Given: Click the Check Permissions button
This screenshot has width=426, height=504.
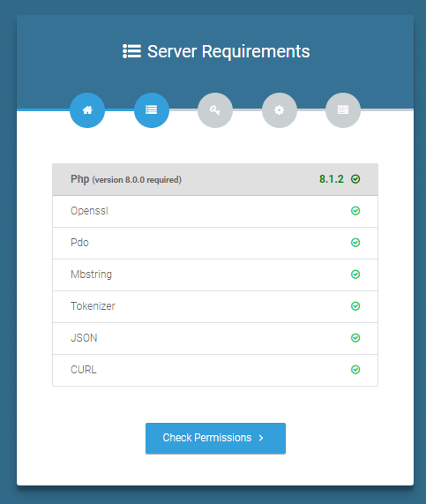Looking at the screenshot, I should point(215,438).
